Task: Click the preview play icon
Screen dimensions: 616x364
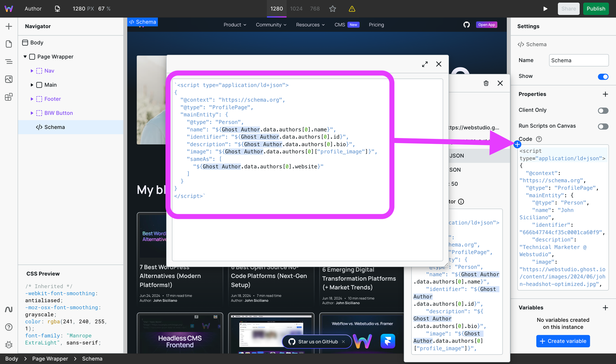Action: point(545,9)
